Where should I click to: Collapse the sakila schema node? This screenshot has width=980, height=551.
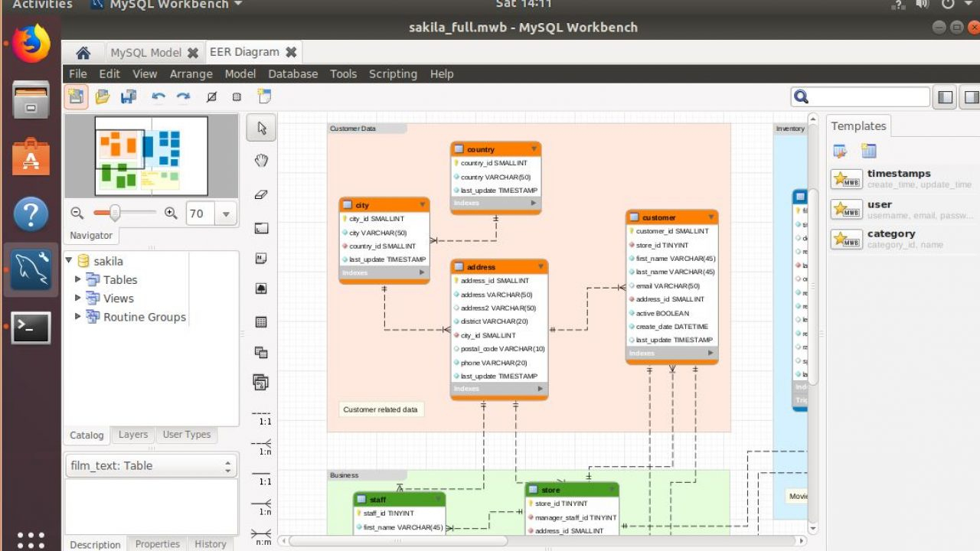(69, 261)
